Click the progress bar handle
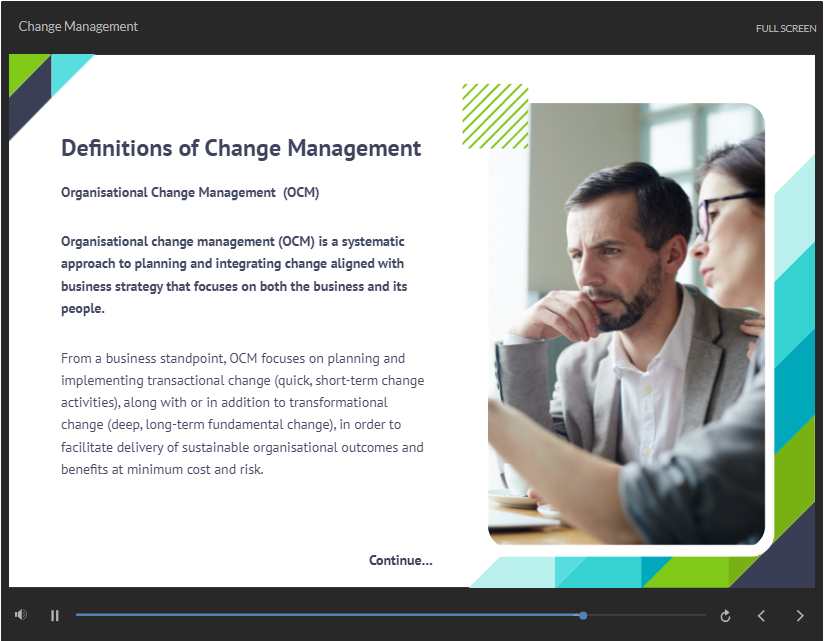The height and width of the screenshot is (641, 824). click(x=583, y=615)
